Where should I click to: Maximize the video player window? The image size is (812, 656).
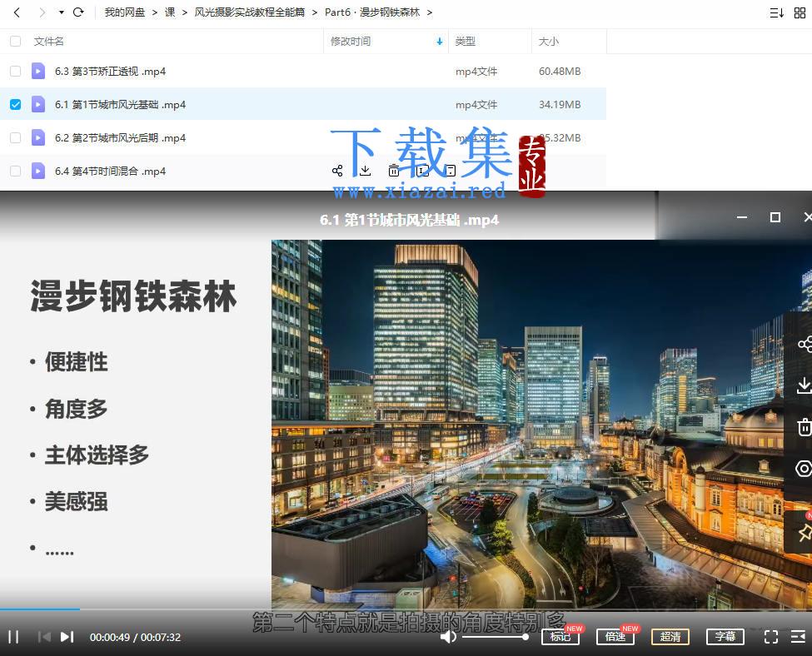pos(775,217)
